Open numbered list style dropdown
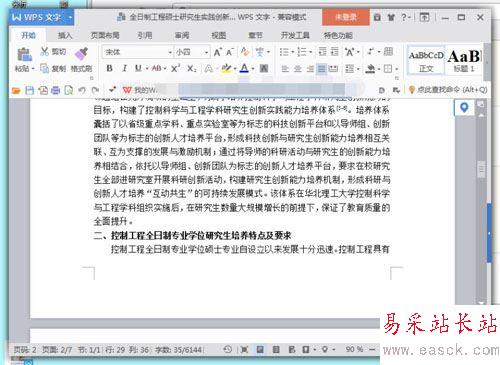Screen dimensions: 500x365 [311, 52]
